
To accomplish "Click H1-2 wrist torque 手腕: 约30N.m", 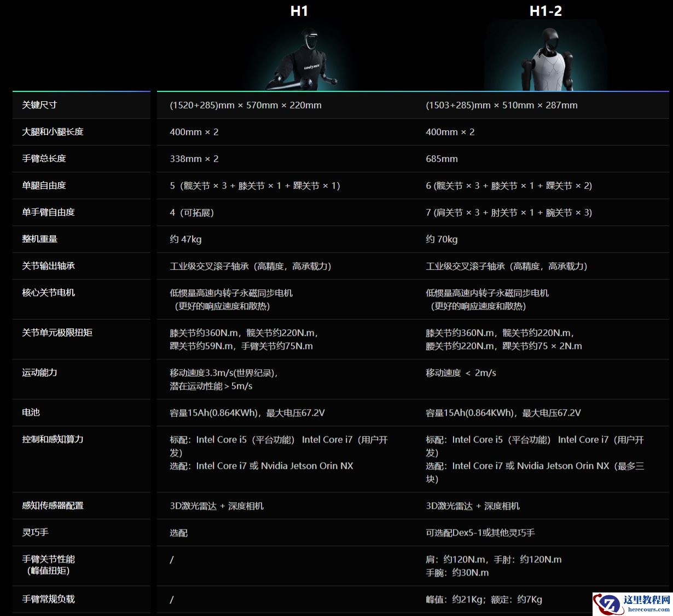I will coord(457,572).
